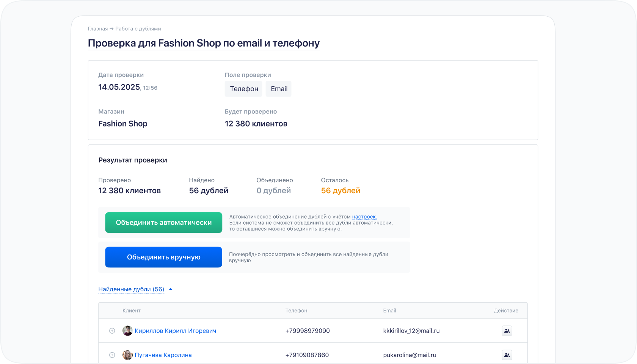Click Клиент column header
This screenshot has width=637, height=364.
click(x=132, y=311)
